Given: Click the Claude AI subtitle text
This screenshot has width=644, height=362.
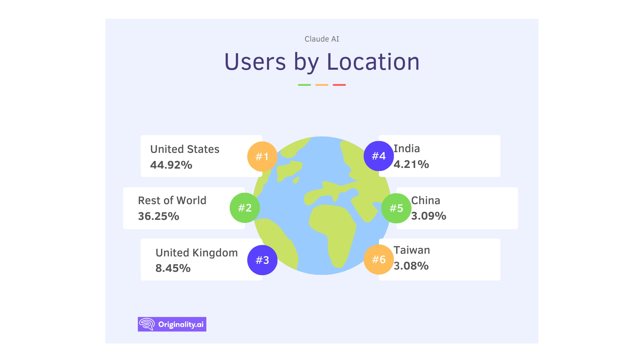Looking at the screenshot, I should pyautogui.click(x=321, y=39).
